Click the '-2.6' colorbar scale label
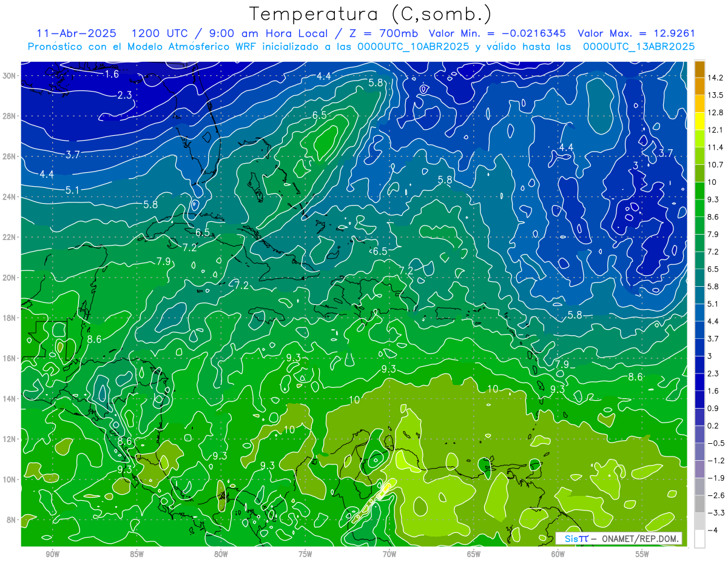This screenshot has width=728, height=562. point(716,495)
